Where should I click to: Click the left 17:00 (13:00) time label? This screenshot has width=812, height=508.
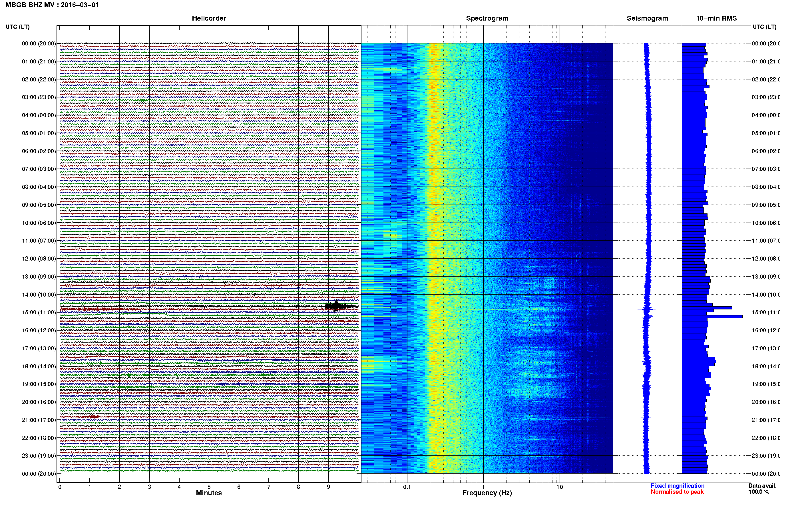pos(39,348)
